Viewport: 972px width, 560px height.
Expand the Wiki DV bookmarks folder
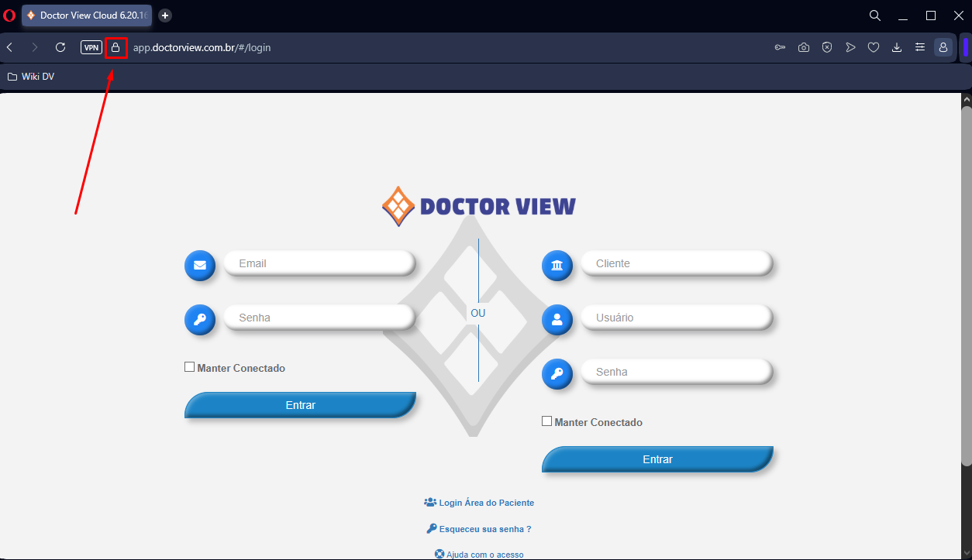pyautogui.click(x=31, y=77)
